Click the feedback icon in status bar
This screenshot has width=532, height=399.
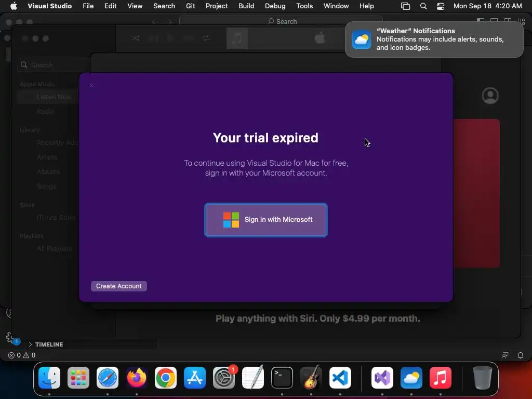[505, 355]
